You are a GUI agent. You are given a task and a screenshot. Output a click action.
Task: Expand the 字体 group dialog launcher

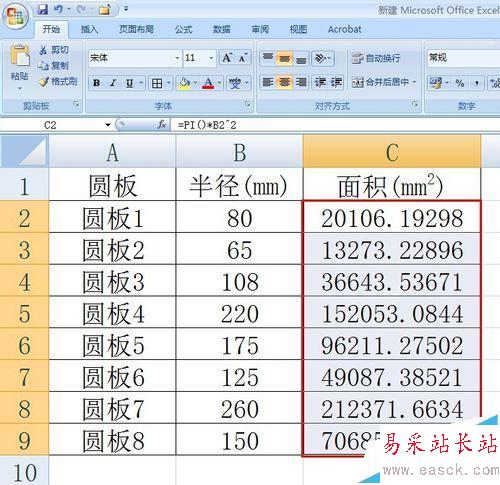click(248, 104)
